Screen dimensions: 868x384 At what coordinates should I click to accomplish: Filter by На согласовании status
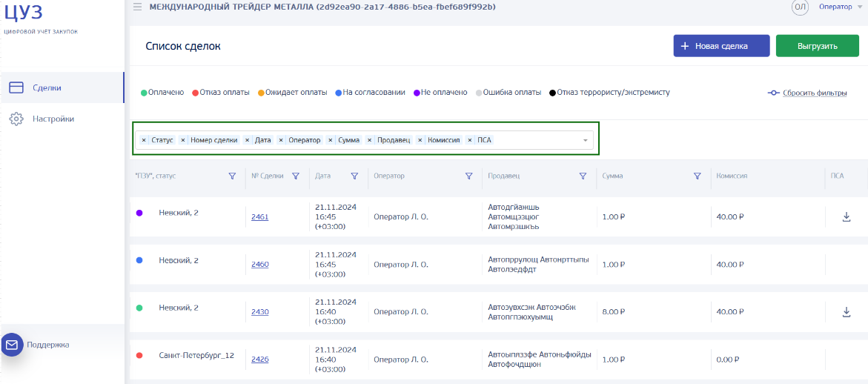[371, 93]
